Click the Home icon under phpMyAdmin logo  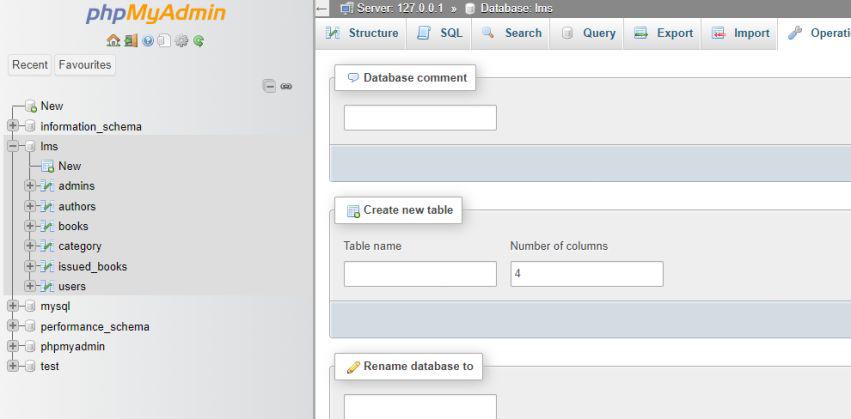(x=113, y=41)
